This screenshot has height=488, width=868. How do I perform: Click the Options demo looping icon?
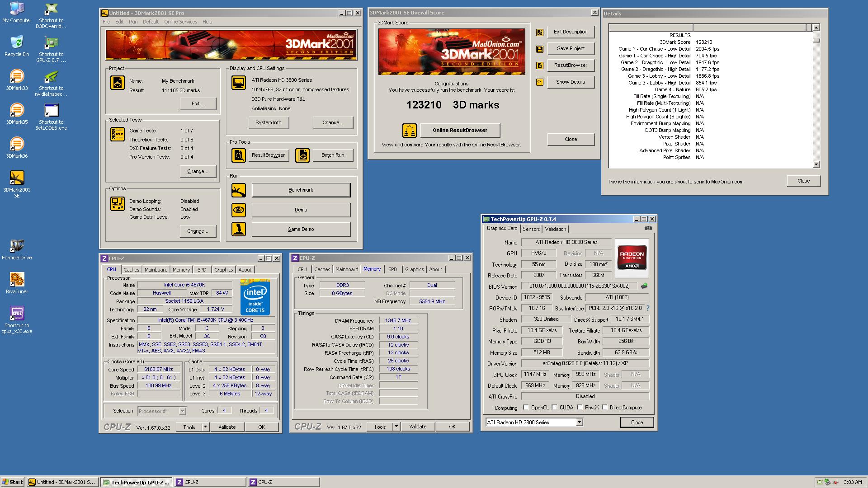coord(118,204)
